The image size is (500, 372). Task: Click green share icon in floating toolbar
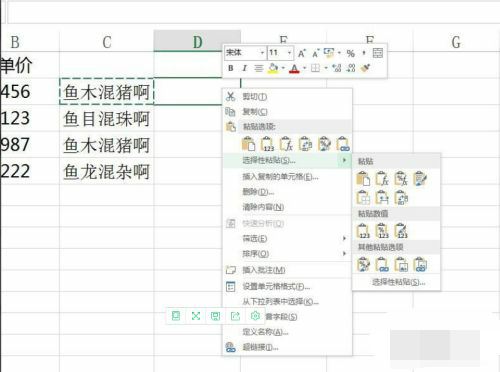tap(235, 315)
